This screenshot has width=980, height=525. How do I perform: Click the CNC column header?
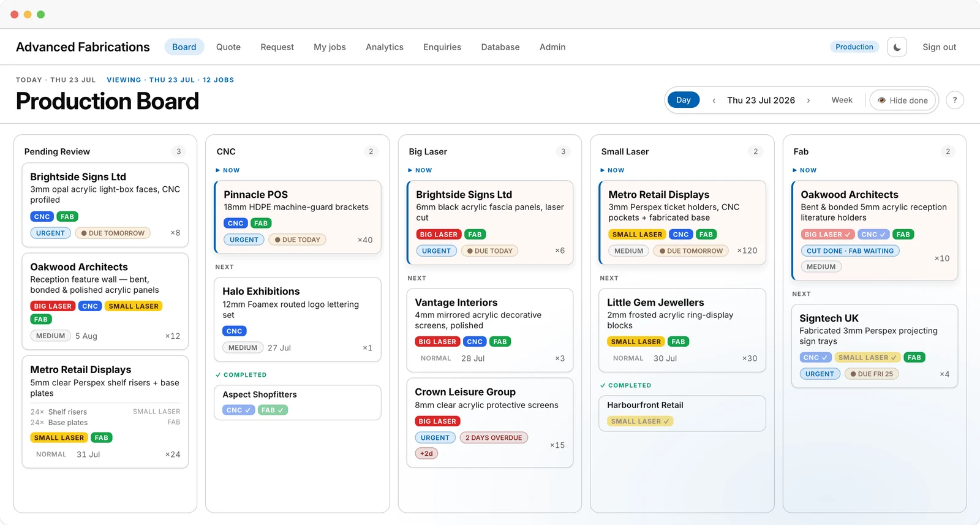tap(226, 151)
